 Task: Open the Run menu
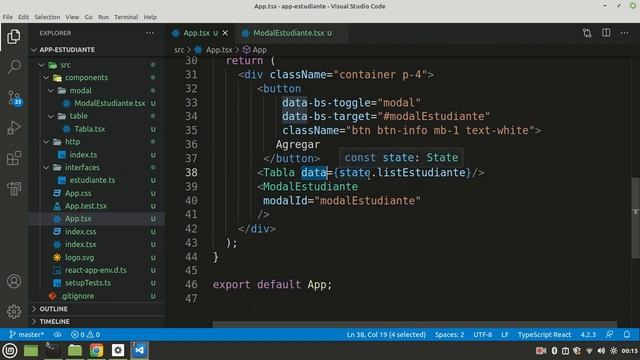tap(103, 17)
